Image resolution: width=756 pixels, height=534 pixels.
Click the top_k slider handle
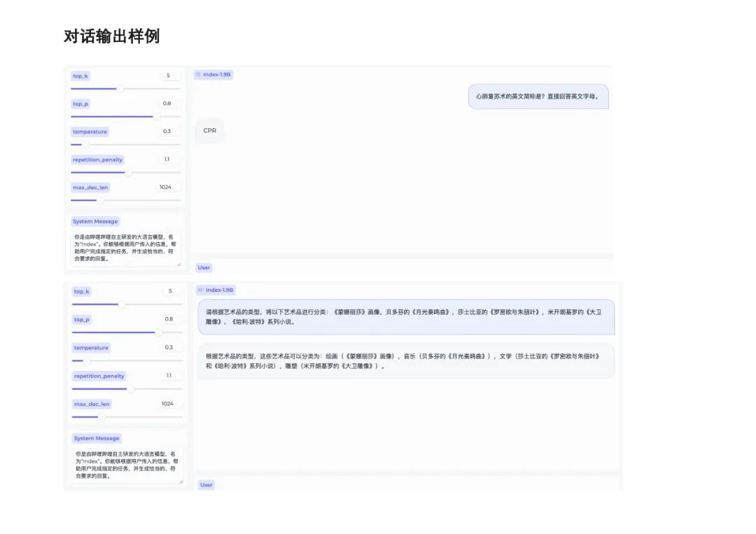coord(120,88)
